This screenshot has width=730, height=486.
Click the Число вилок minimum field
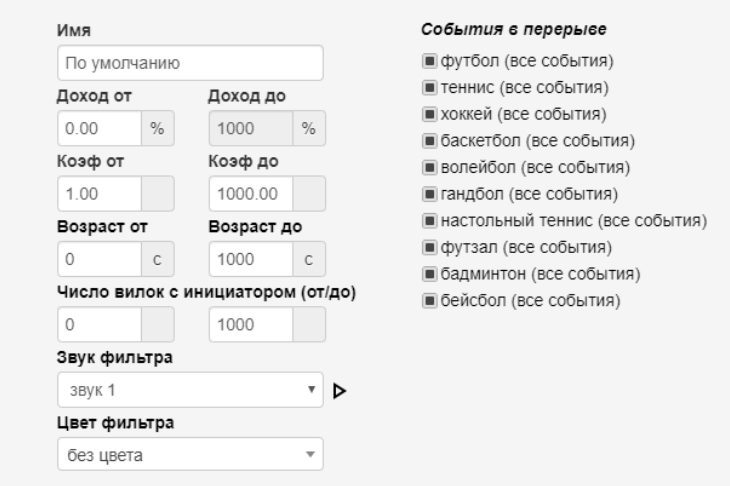click(x=100, y=324)
